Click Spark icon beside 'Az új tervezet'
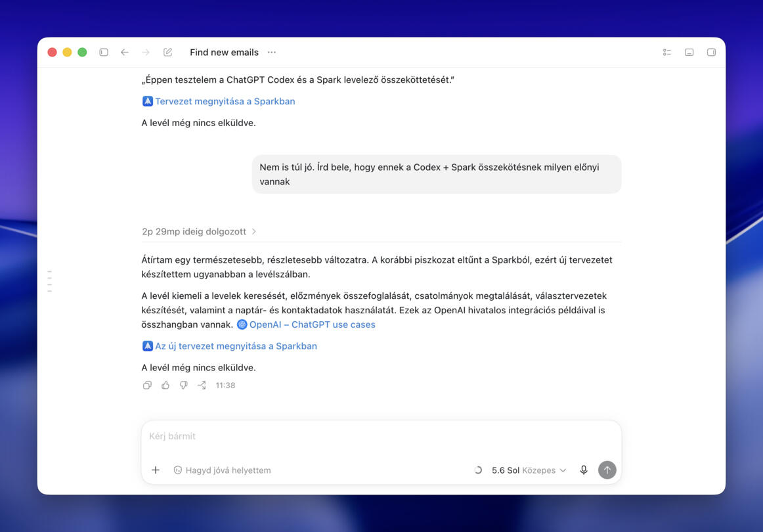The image size is (763, 532). coord(148,346)
